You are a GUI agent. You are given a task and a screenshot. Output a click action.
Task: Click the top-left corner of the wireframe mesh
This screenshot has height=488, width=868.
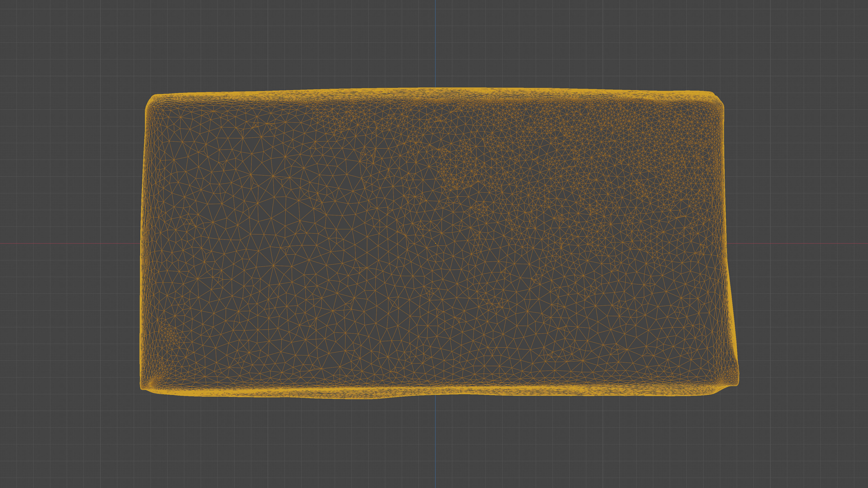point(151,100)
